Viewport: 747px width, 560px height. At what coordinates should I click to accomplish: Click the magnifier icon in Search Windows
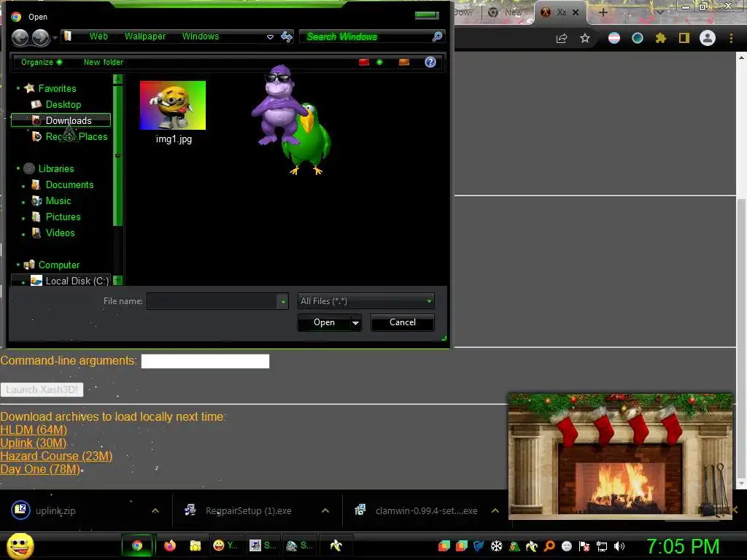tap(437, 36)
